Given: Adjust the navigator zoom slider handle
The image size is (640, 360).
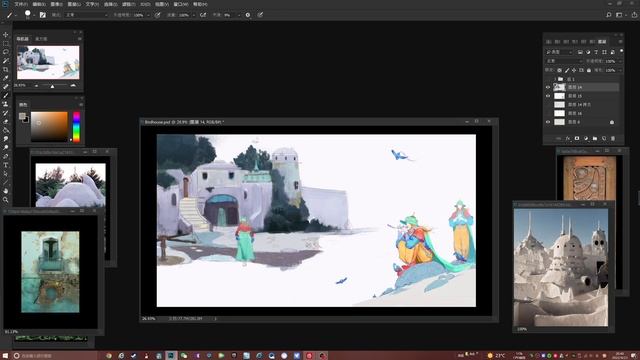Looking at the screenshot, I should (x=52, y=86).
